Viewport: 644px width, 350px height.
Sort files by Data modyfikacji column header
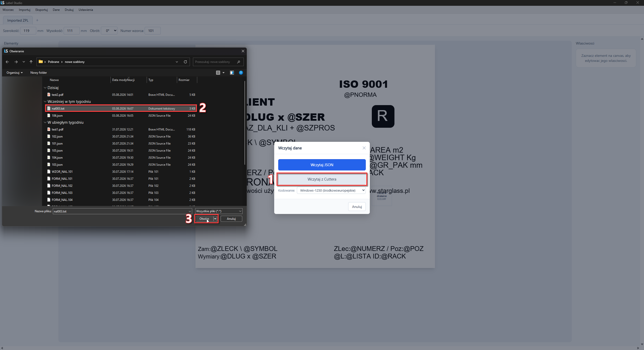coord(129,80)
